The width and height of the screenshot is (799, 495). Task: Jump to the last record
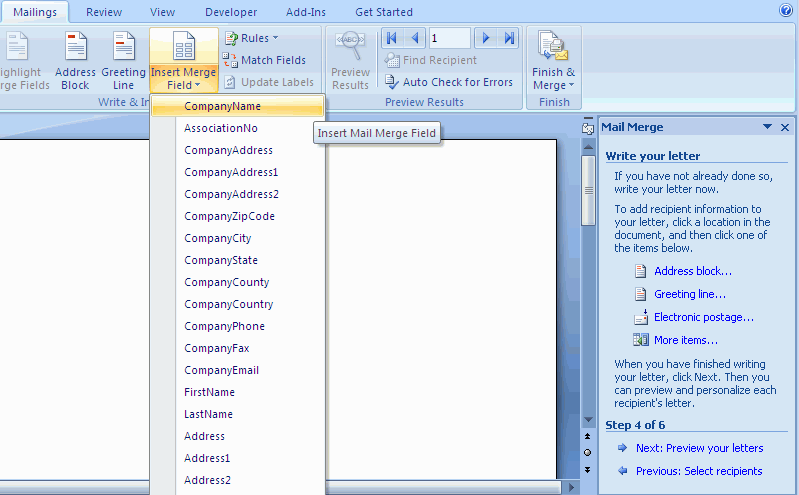[509, 38]
